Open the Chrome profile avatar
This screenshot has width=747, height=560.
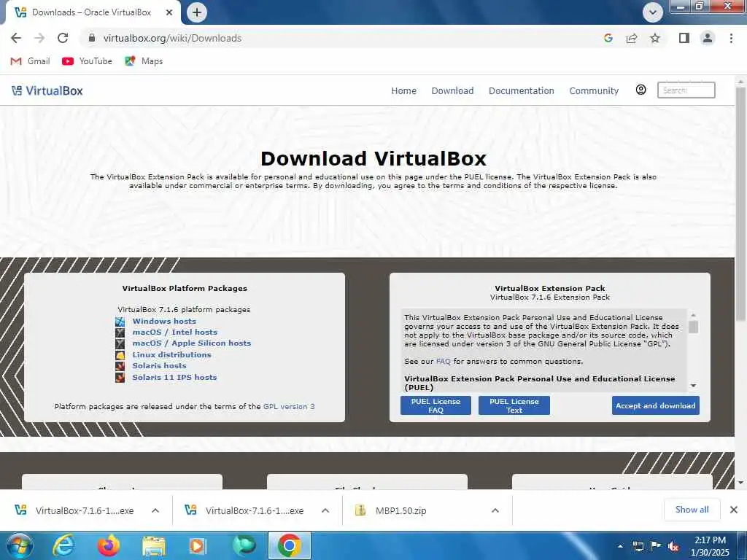[708, 38]
